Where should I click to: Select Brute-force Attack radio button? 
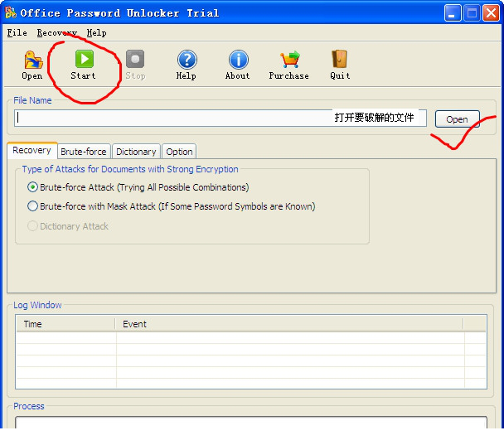coord(32,187)
